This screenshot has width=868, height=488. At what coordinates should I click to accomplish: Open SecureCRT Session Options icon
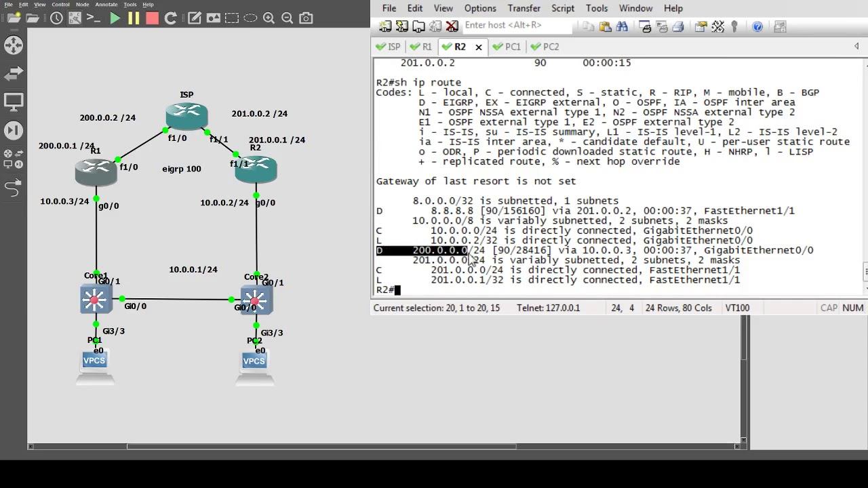(701, 26)
